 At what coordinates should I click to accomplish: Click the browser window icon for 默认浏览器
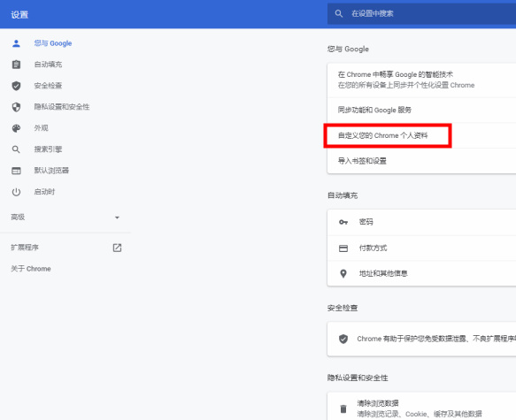click(x=16, y=171)
